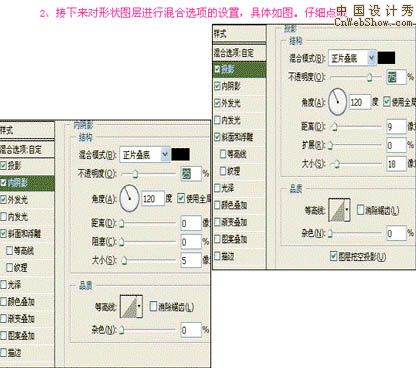The image size is (416, 368).
Task: Check 图案叠加 in the 内阴影 dialog's style list
Action: pos(4,336)
